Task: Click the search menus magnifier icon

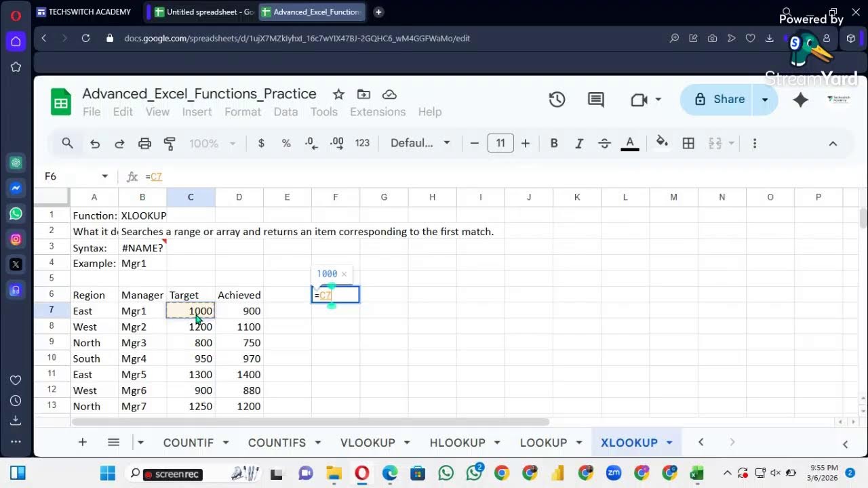Action: [x=67, y=143]
